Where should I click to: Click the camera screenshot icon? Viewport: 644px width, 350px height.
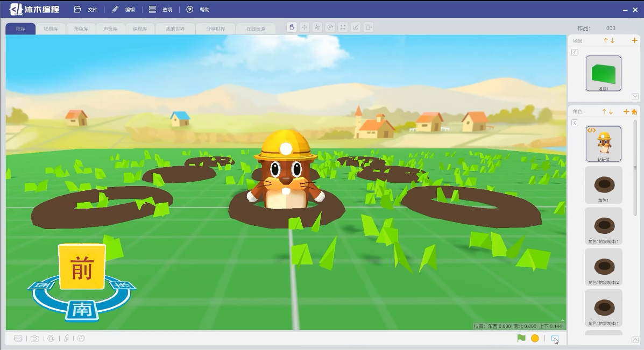coord(34,339)
